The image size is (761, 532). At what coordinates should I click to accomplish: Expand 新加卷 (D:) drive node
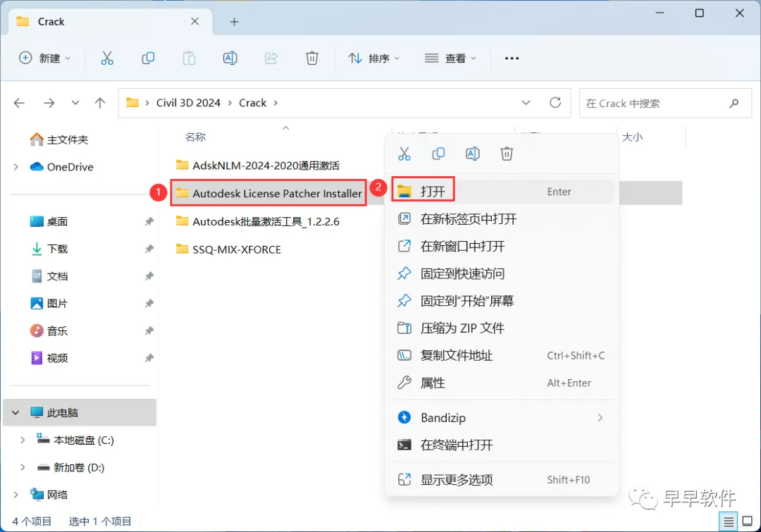point(23,467)
